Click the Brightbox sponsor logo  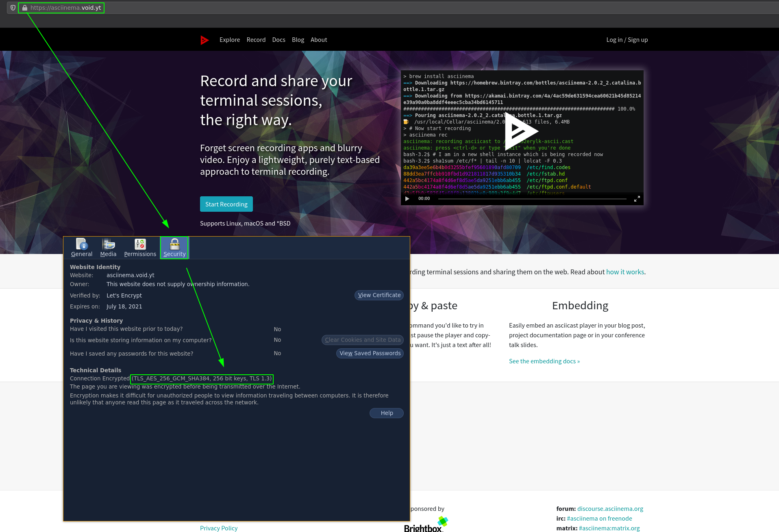[x=426, y=524]
